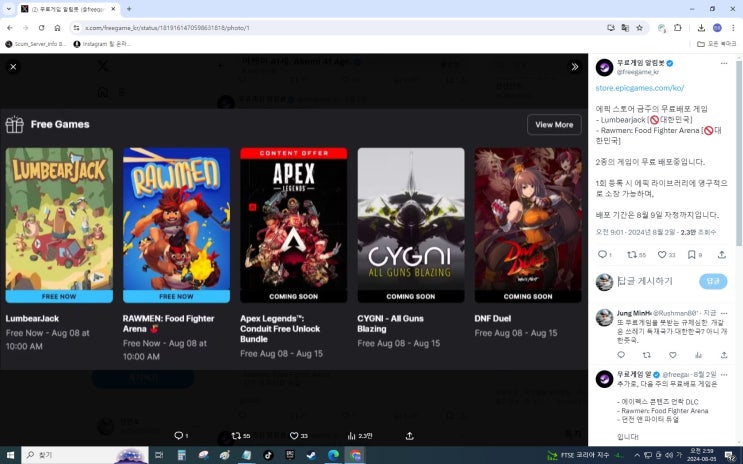The image size is (743, 464).
Task: Reply to Jung MinHo's comment
Action: (x=621, y=355)
